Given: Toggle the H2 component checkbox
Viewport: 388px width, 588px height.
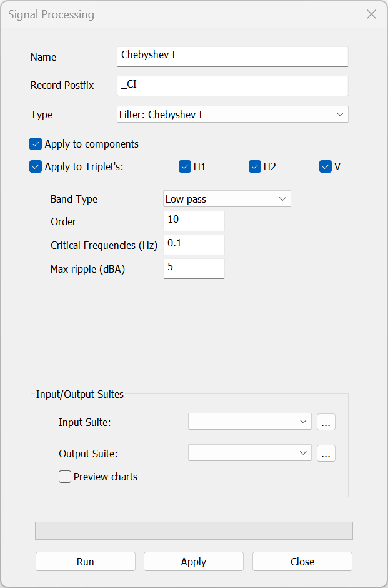Looking at the screenshot, I should (x=255, y=166).
